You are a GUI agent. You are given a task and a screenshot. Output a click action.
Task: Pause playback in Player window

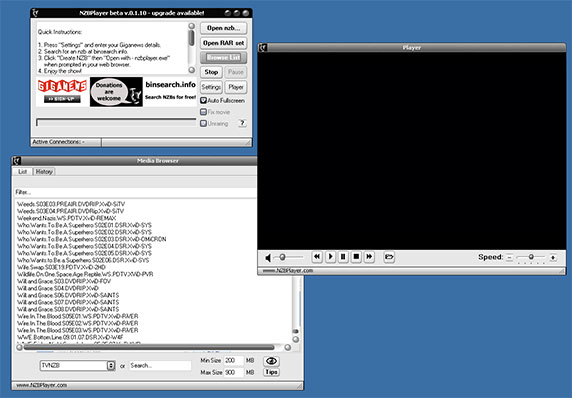343,257
